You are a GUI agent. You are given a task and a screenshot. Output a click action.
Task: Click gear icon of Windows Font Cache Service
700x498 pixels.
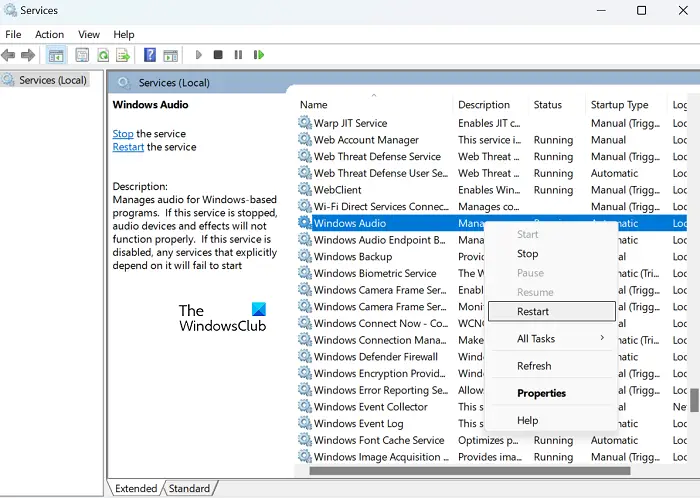[305, 440]
